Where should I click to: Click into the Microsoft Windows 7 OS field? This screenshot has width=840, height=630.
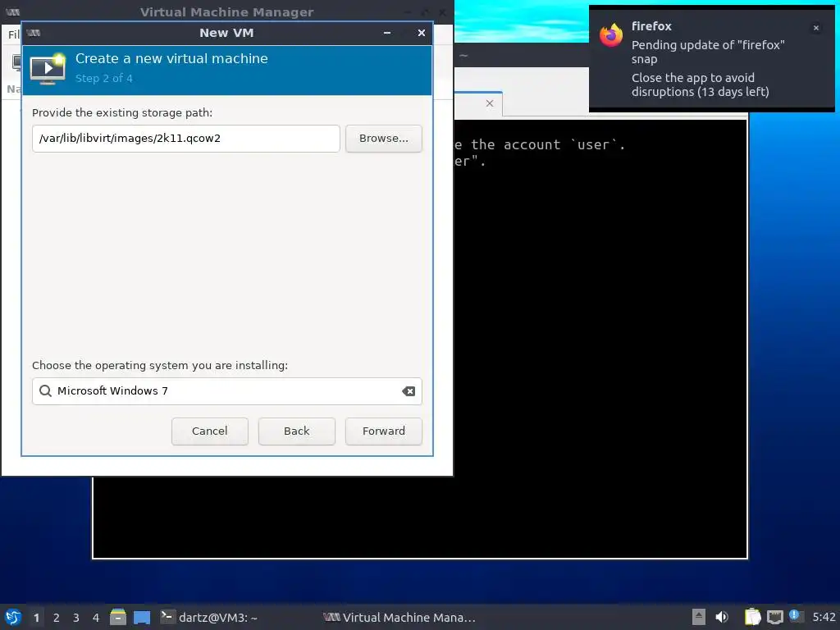tap(227, 391)
